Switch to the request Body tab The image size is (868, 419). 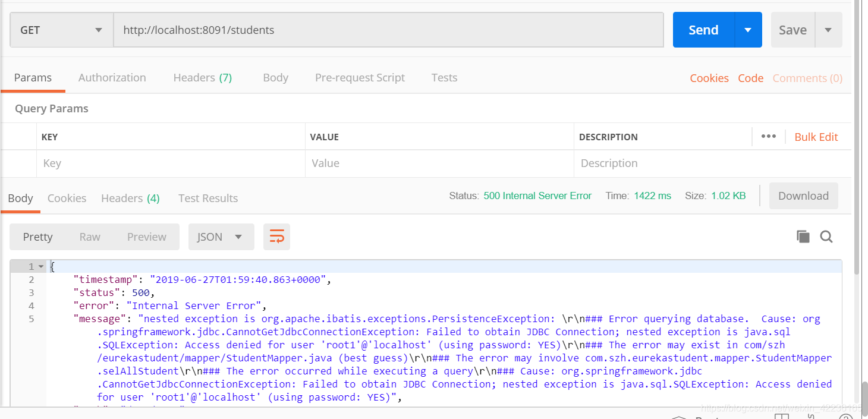275,78
